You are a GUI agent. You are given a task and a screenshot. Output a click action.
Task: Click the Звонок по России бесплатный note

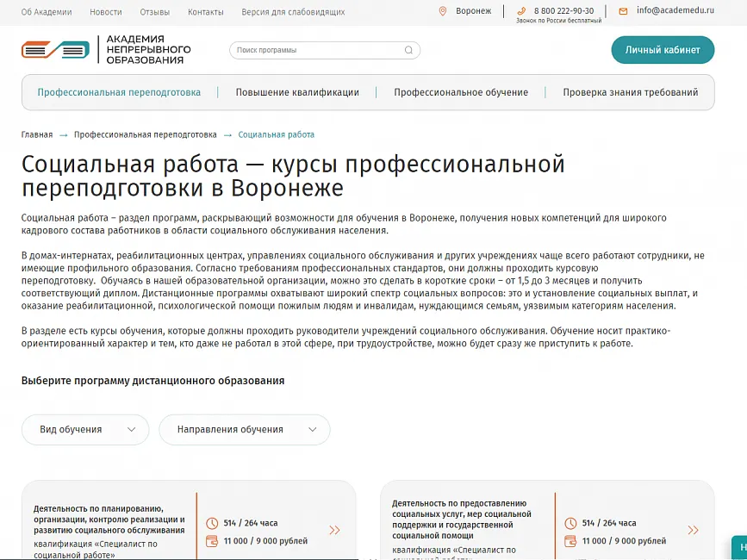(558, 21)
